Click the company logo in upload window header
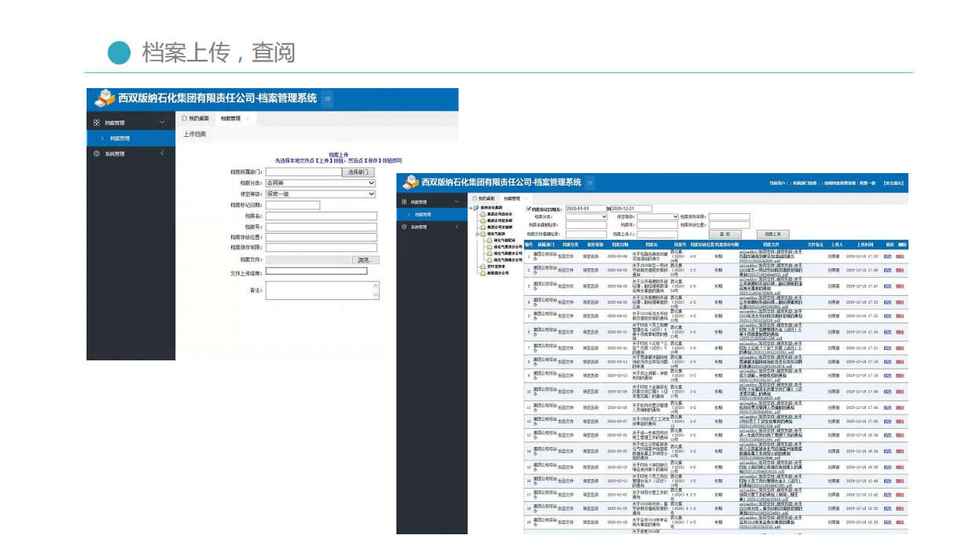This screenshot has width=980, height=550. coord(104,98)
